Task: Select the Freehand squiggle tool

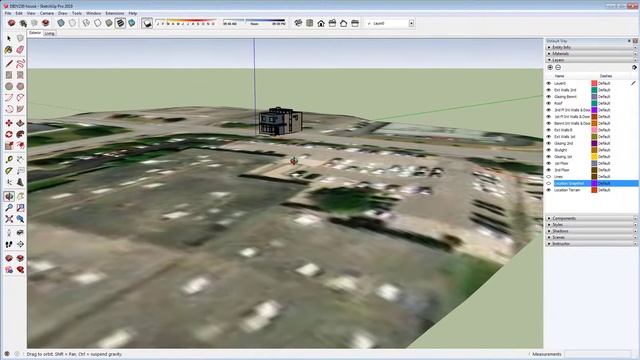Action: (x=20, y=64)
